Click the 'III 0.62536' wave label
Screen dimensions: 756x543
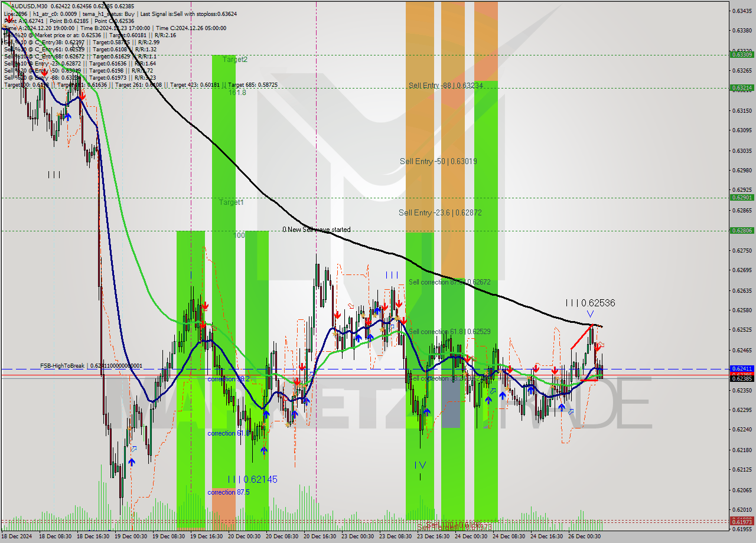pos(590,303)
